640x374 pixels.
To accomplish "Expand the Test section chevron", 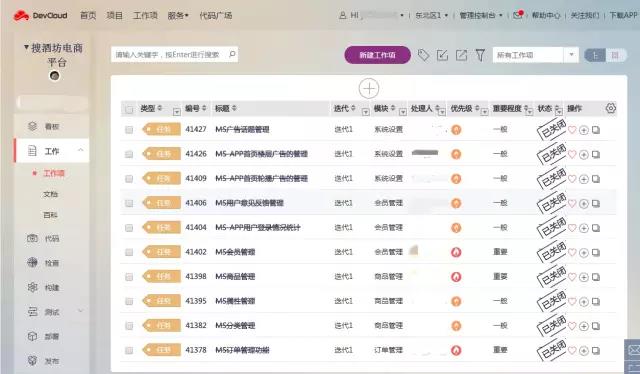I will pyautogui.click(x=80, y=311).
